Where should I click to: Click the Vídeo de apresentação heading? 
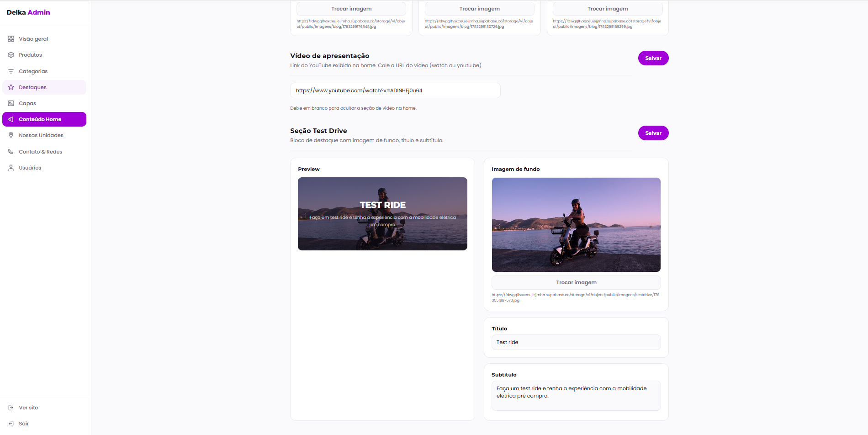pyautogui.click(x=330, y=56)
